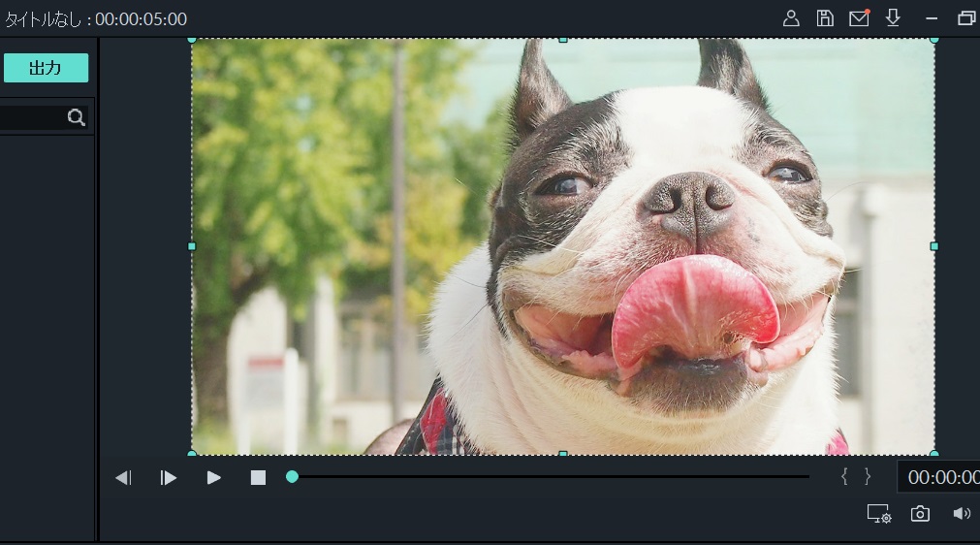The height and width of the screenshot is (545, 980).
Task: Set mark-out point with right brace
Action: pyautogui.click(x=868, y=476)
